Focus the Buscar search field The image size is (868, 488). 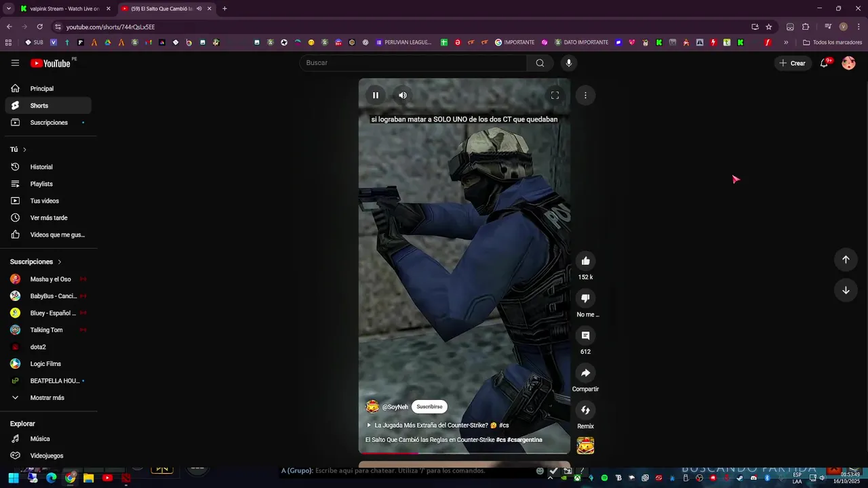(x=414, y=63)
